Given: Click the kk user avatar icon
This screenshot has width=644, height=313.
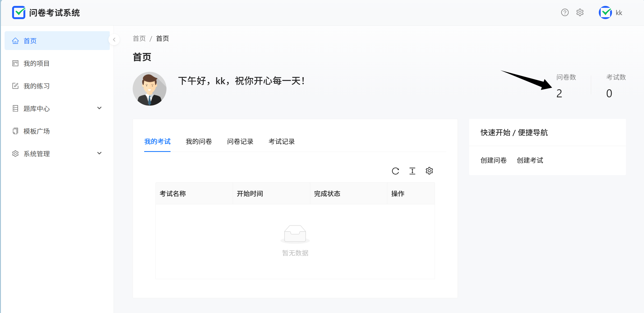Looking at the screenshot, I should [x=605, y=13].
